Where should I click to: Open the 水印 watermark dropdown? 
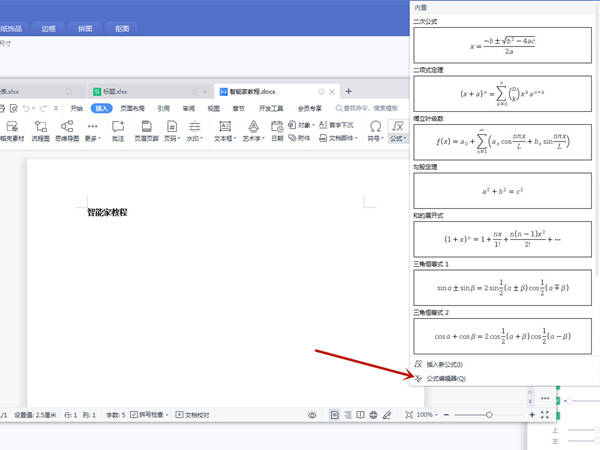coord(194,131)
